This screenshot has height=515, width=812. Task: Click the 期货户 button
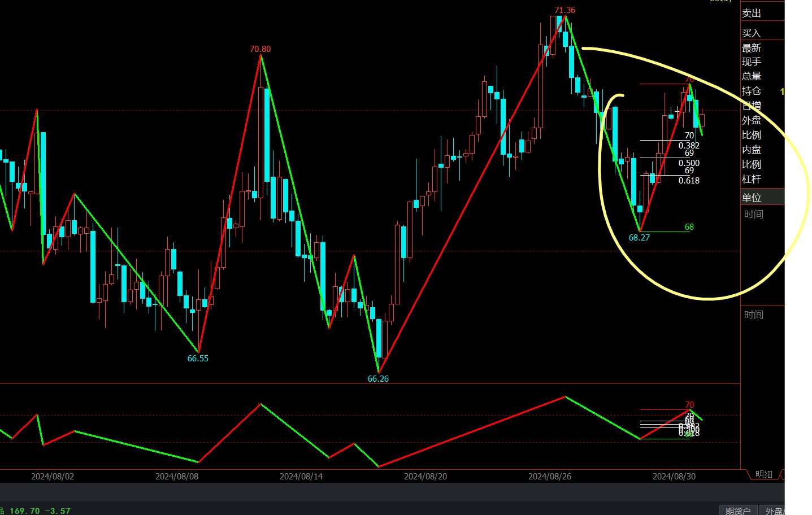pyautogui.click(x=737, y=510)
